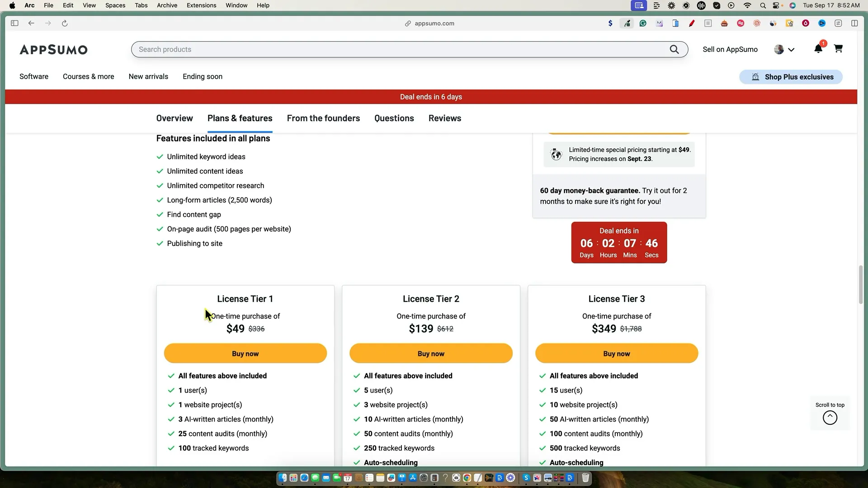
Task: Click the page vertical scrollbar thumb
Action: (860, 285)
